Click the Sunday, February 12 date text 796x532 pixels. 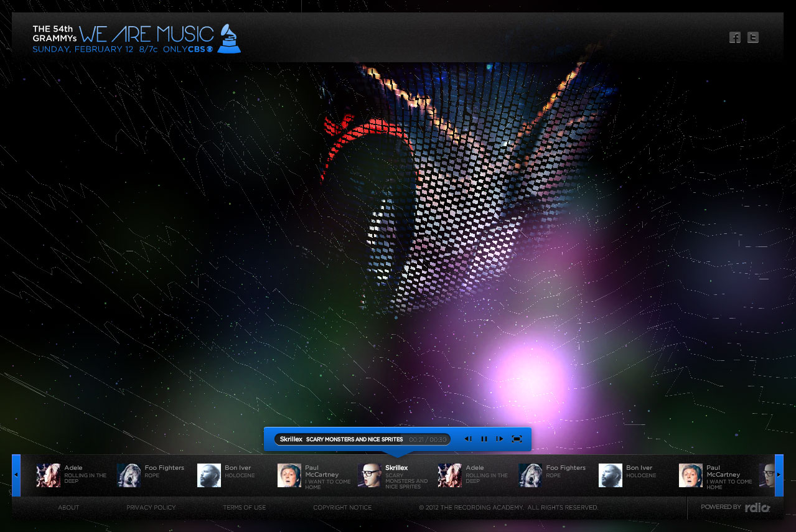coord(83,49)
